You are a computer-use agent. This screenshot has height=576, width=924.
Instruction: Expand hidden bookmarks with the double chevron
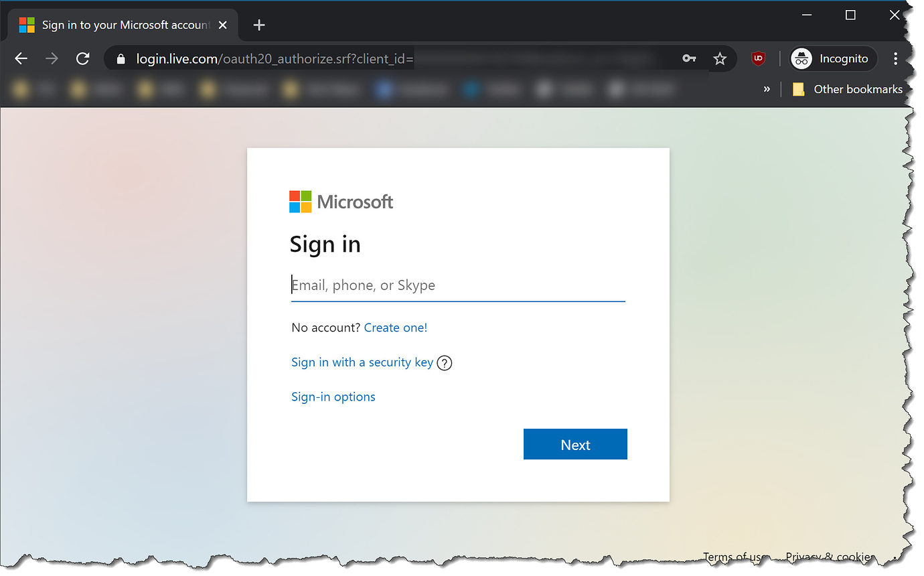(x=767, y=89)
